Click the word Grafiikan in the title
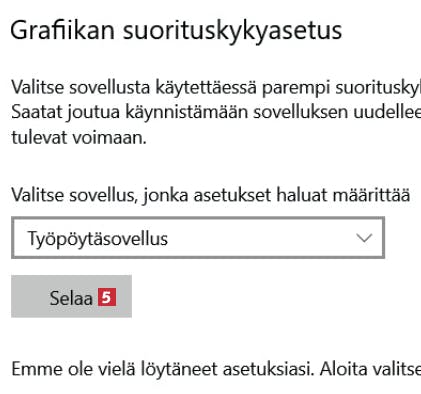Viewport: 421px width, 394px height. click(63, 30)
